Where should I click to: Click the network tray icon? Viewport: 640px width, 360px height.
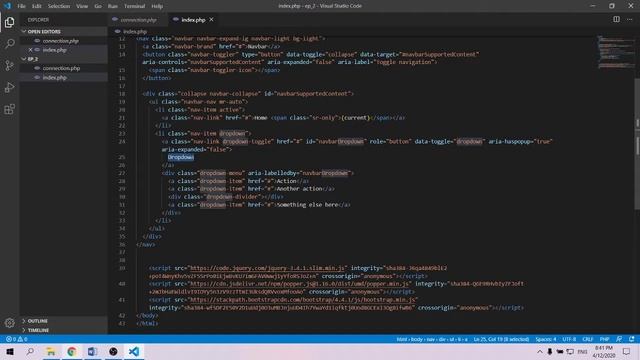tap(570, 351)
